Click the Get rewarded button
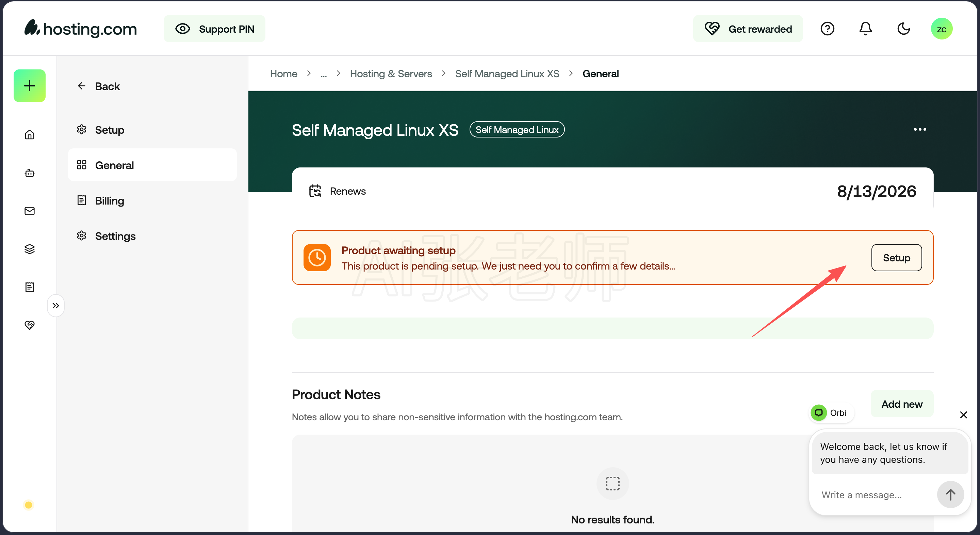 tap(748, 29)
